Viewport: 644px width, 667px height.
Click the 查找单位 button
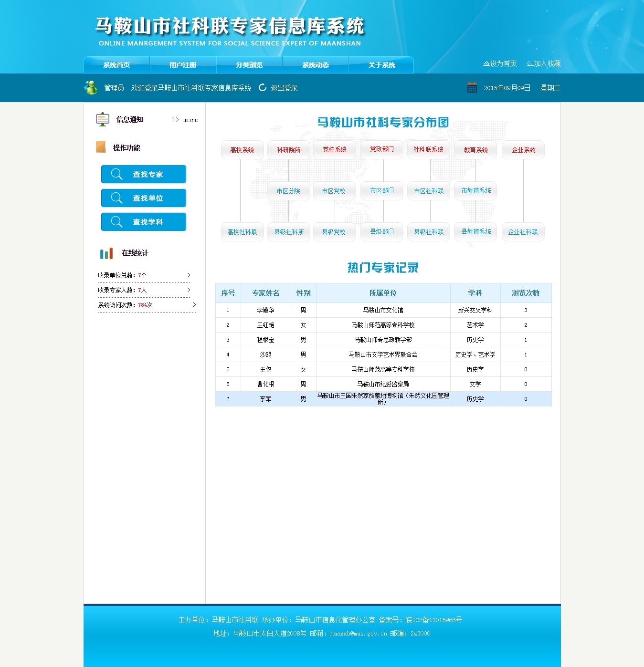coord(144,198)
